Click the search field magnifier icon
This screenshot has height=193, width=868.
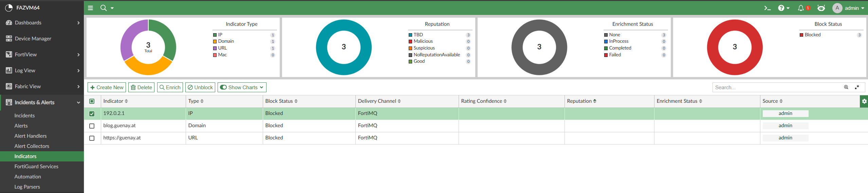coord(846,87)
